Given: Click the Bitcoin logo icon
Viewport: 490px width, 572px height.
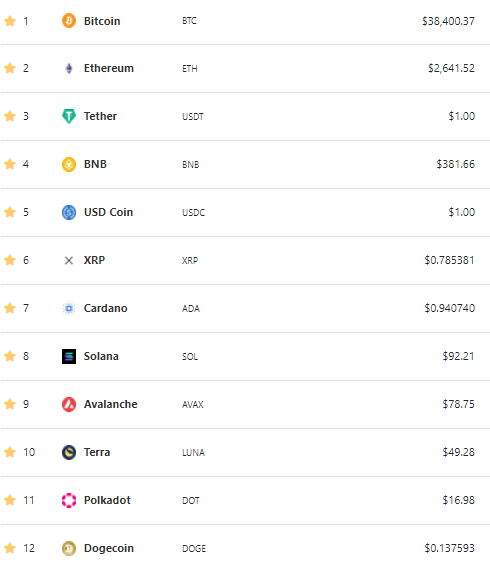Looking at the screenshot, I should coord(69,21).
